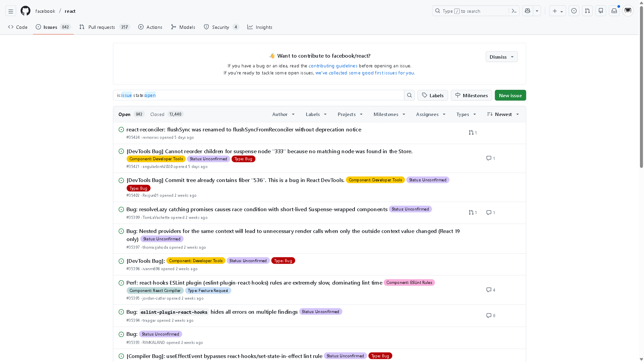
Task: Click the GitHub logo home icon
Action: click(x=25, y=11)
